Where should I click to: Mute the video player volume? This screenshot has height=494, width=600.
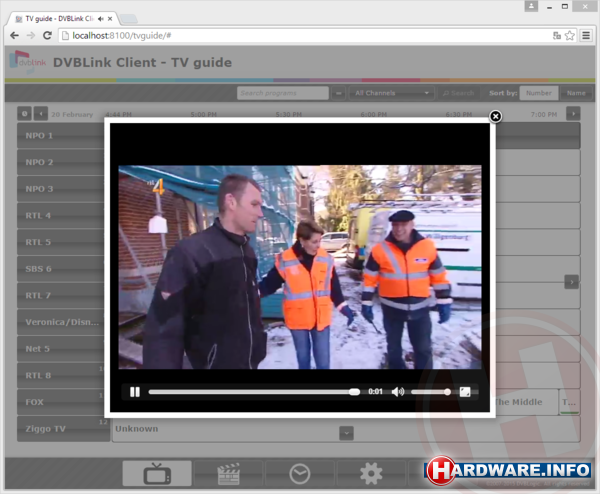(x=398, y=392)
